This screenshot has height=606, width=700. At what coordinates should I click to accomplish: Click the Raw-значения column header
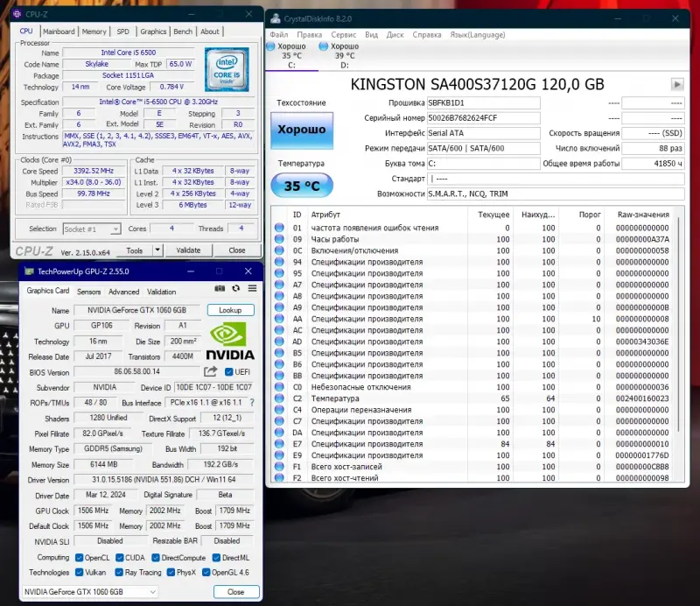(643, 215)
